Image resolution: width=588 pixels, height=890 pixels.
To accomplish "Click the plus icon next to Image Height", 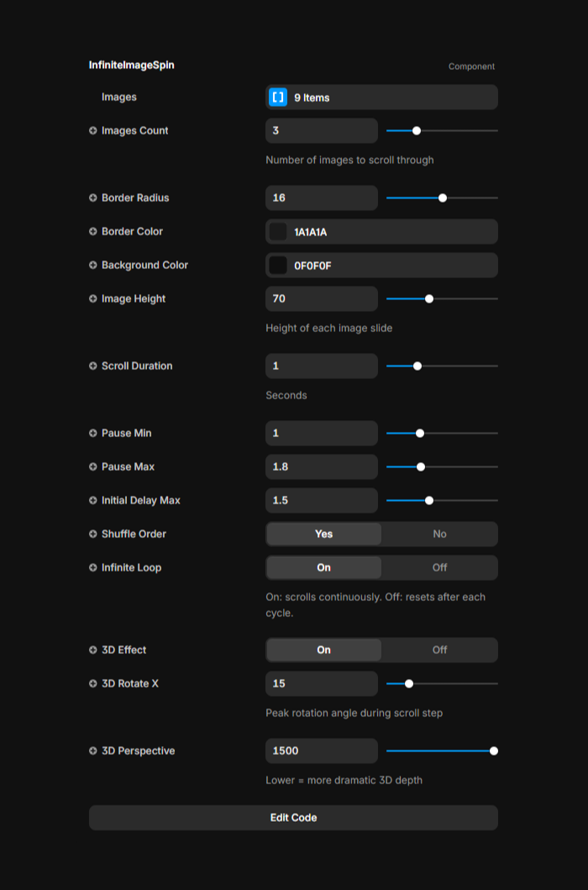I will click(93, 299).
